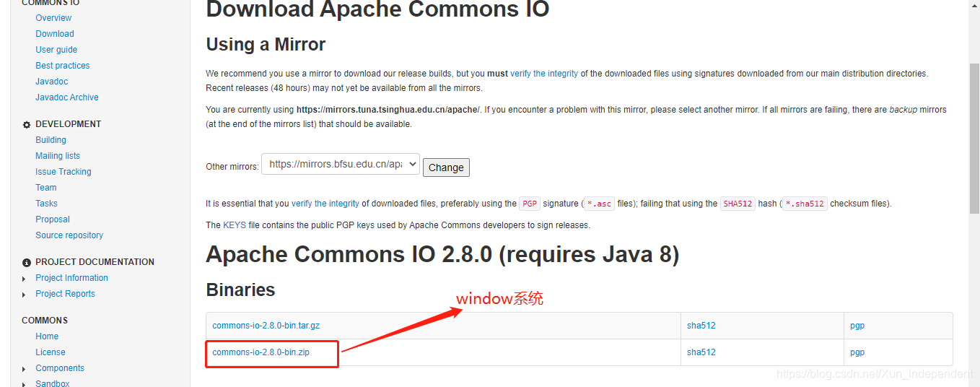This screenshot has width=980, height=387.
Task: Open the Proposal link
Action: point(53,219)
